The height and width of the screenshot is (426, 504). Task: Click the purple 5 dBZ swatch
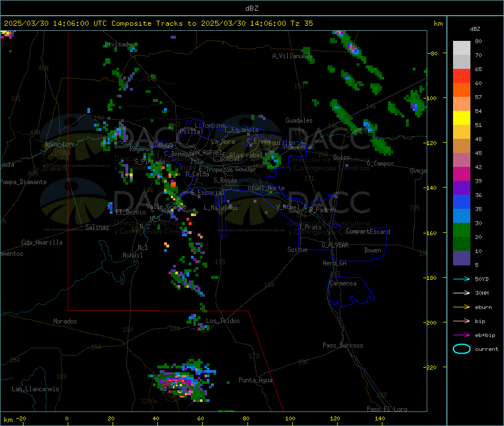click(461, 258)
